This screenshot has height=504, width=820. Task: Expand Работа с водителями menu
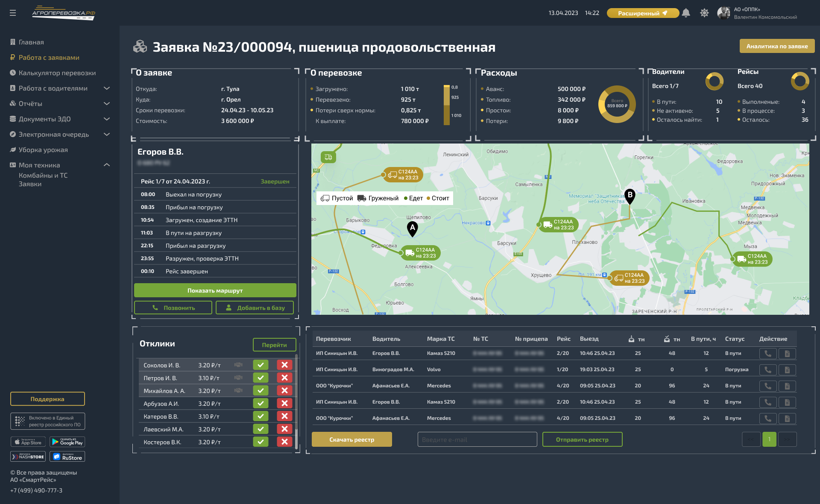click(107, 88)
